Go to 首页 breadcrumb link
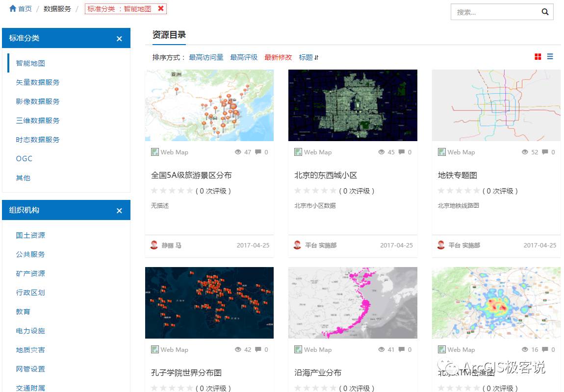 pos(25,9)
